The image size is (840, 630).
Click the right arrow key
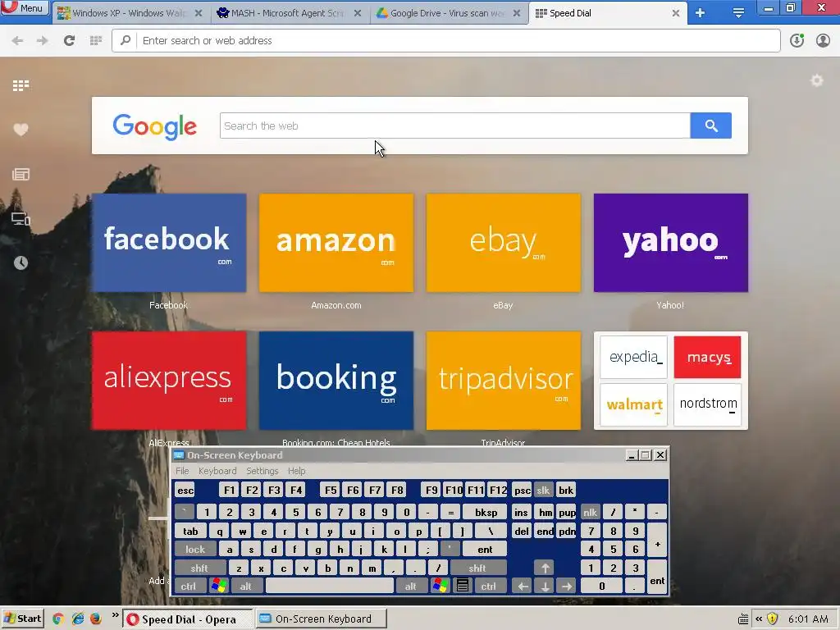point(567,586)
